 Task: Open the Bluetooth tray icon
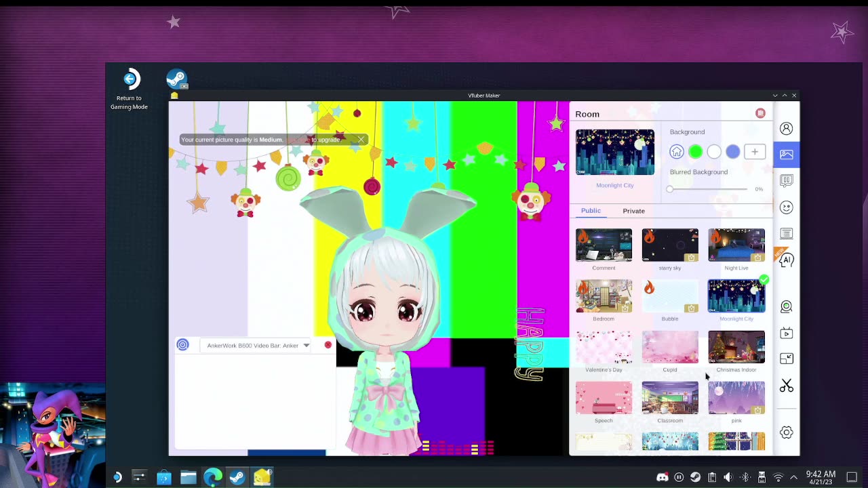coord(745,477)
